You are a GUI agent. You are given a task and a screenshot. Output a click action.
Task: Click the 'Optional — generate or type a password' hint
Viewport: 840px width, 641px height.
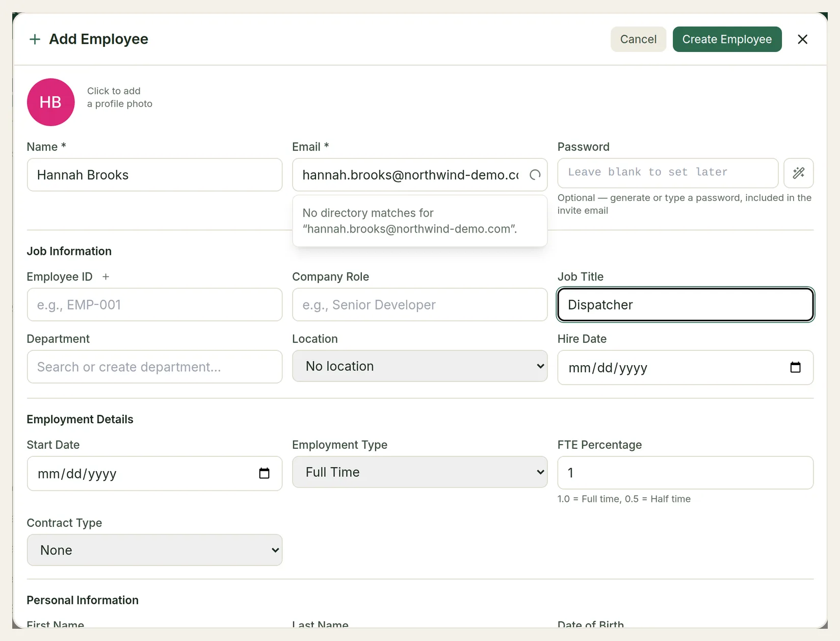[x=685, y=204]
